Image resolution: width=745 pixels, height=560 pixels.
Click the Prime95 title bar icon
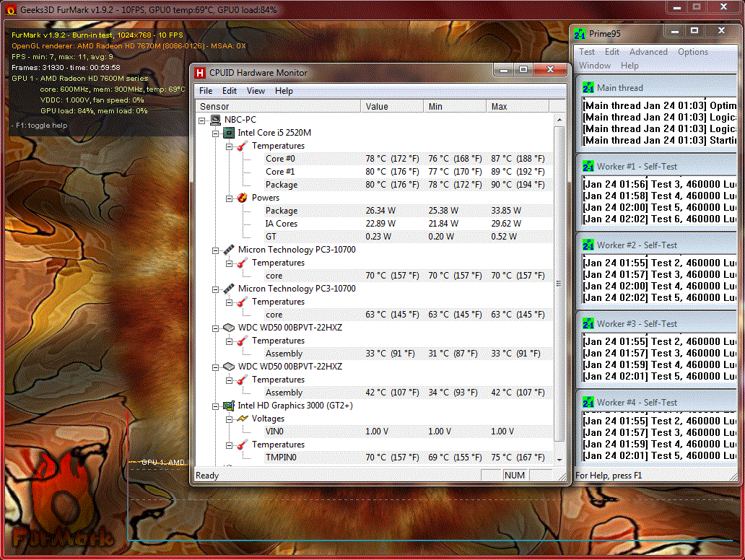pos(580,34)
